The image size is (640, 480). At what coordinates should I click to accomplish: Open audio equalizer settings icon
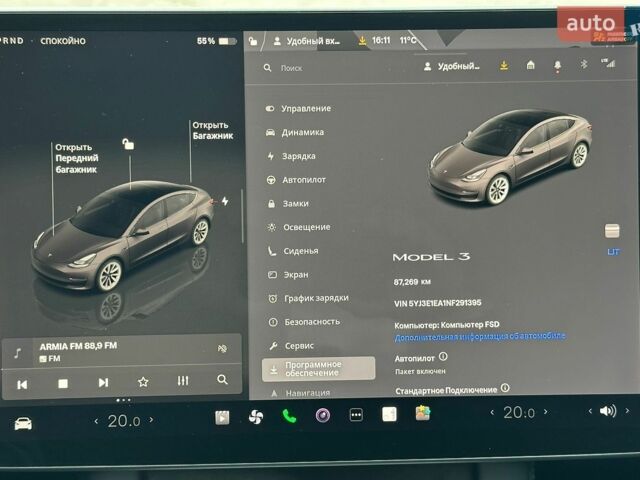pos(183,381)
